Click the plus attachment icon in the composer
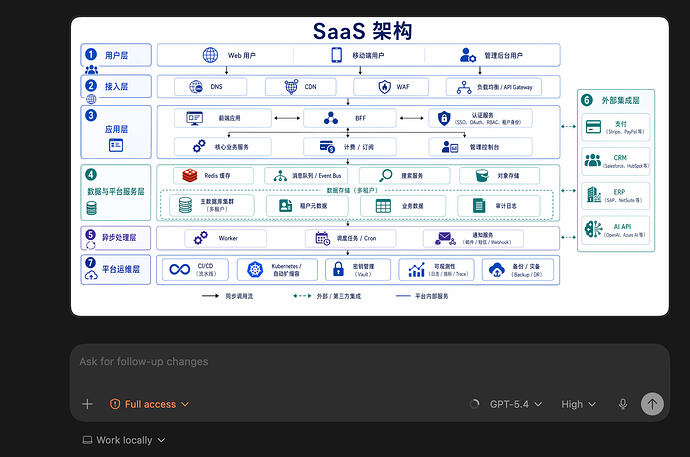Image resolution: width=690 pixels, height=457 pixels. tap(87, 404)
